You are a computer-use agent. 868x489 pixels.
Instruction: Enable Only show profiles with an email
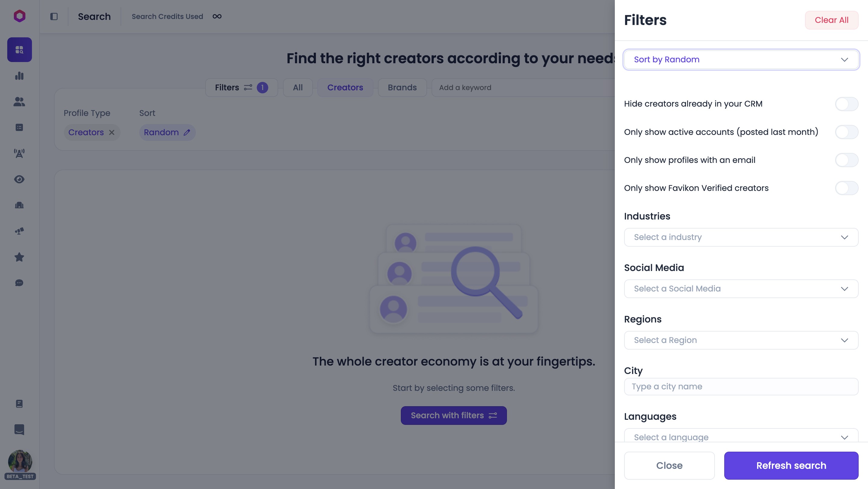point(846,160)
